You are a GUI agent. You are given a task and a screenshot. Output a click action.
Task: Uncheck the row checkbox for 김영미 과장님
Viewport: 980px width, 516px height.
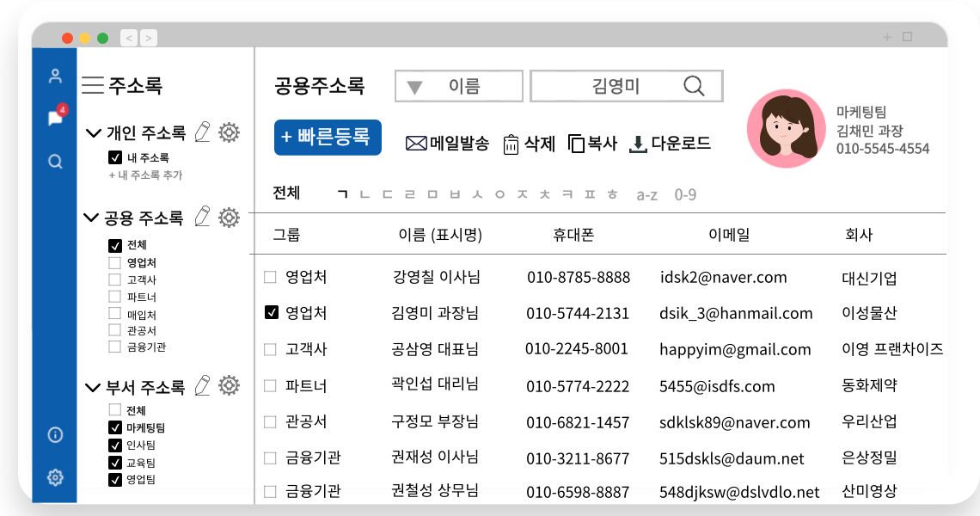click(x=271, y=313)
